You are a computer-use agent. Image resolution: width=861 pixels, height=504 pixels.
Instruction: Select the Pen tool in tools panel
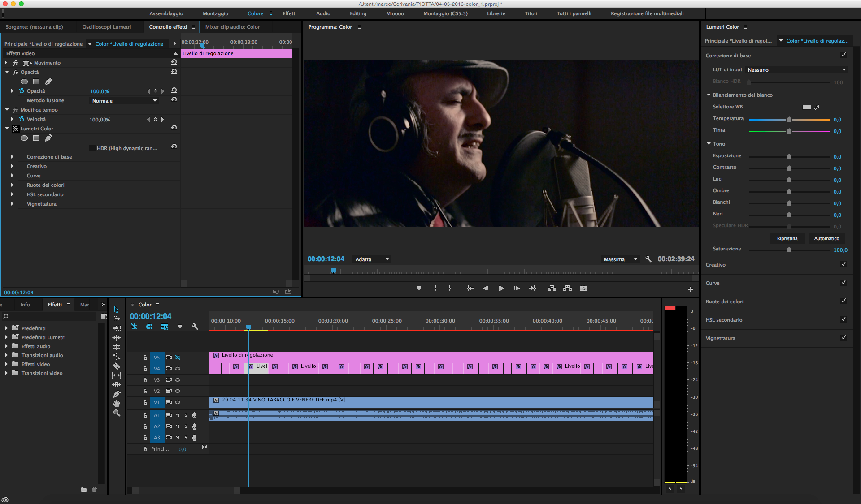[117, 394]
